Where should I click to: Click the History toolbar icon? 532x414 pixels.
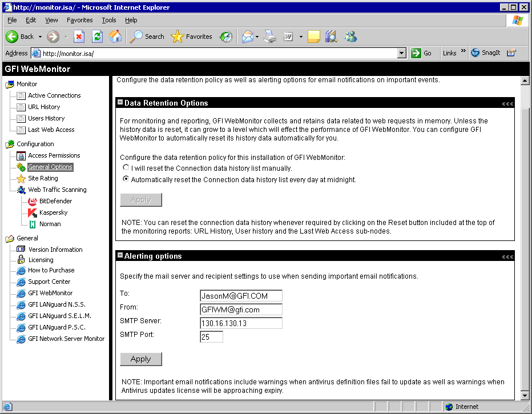tap(226, 37)
